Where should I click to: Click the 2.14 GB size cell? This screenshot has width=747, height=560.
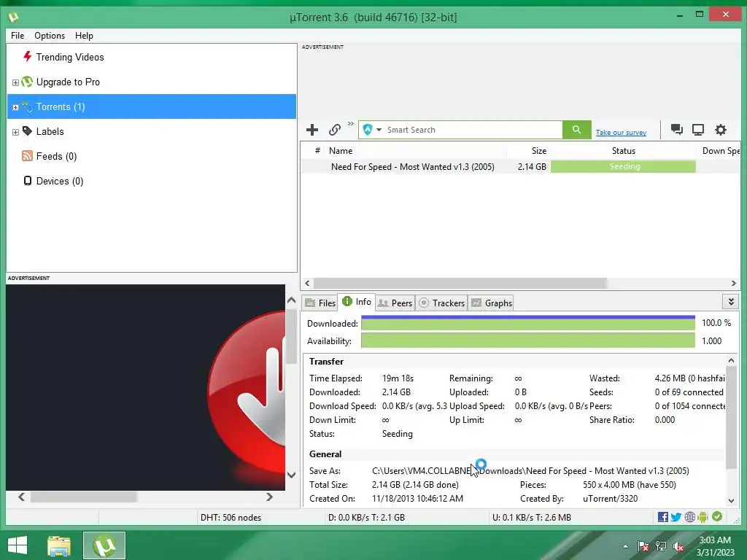click(x=532, y=167)
